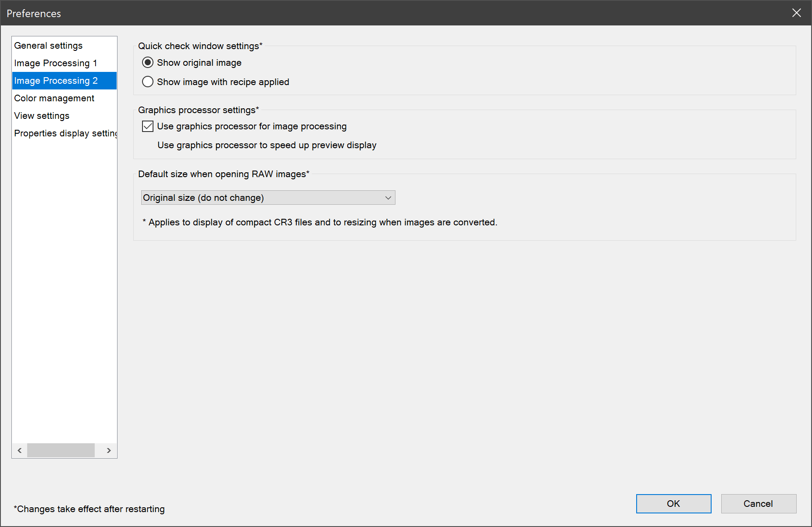812x527 pixels.
Task: Confirm preferences with OK
Action: (673, 503)
